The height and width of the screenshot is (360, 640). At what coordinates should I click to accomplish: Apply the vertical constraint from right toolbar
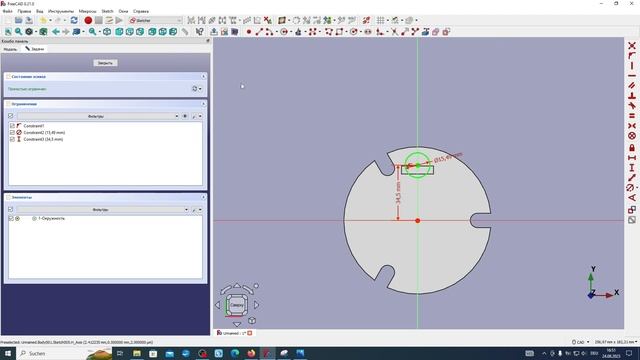[632, 66]
